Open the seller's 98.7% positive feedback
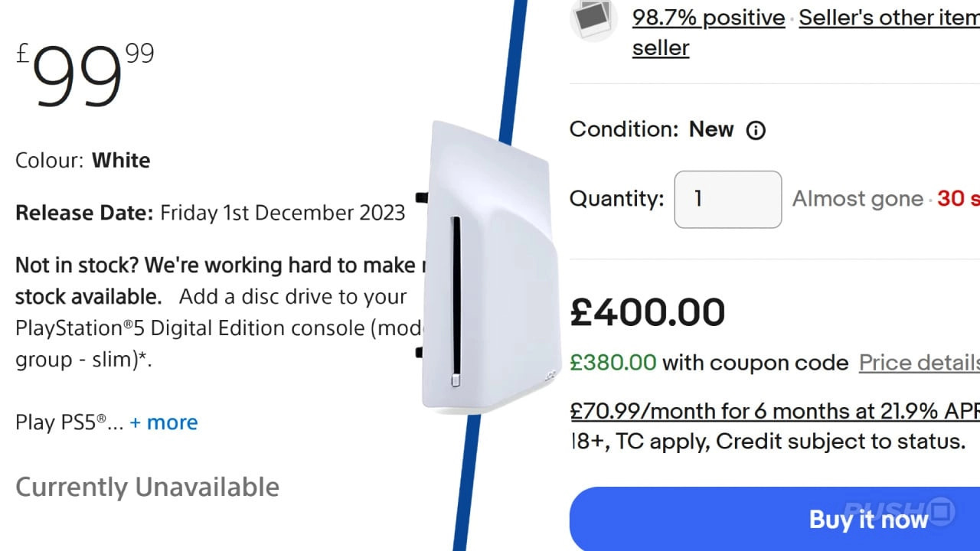The image size is (980, 551). [707, 17]
